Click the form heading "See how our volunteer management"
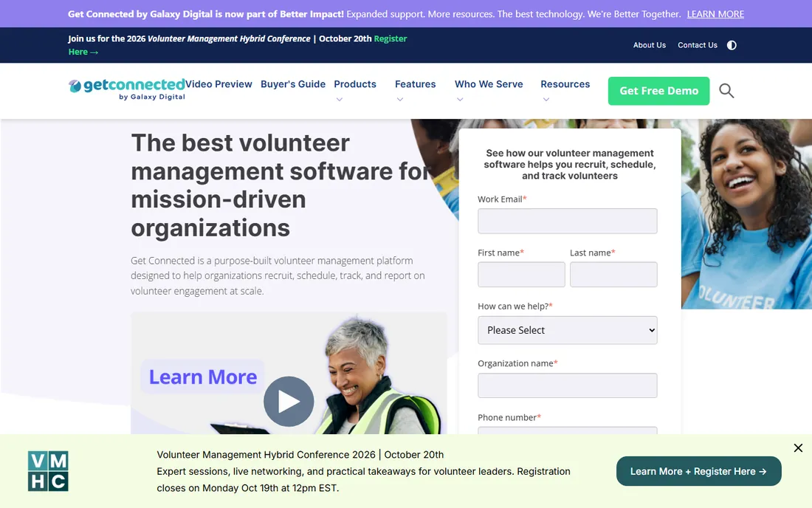The height and width of the screenshot is (508, 812). [570, 164]
